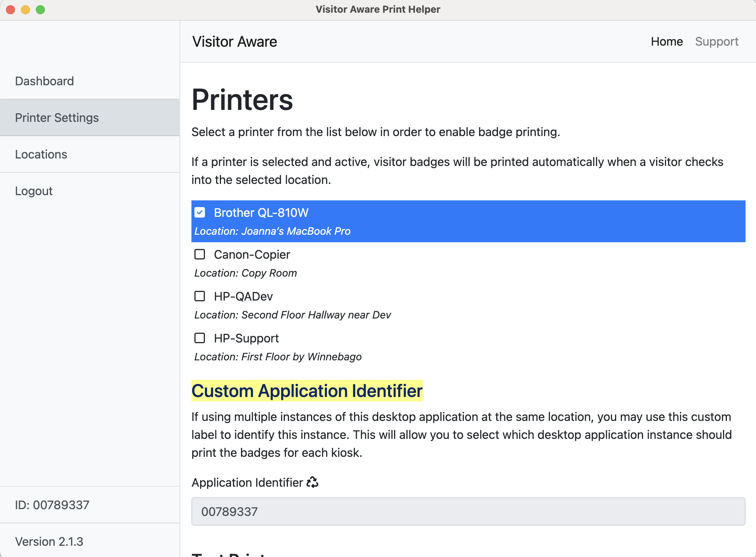Click the ID 00789337 sidebar label
This screenshot has width=756, height=557.
pos(52,505)
